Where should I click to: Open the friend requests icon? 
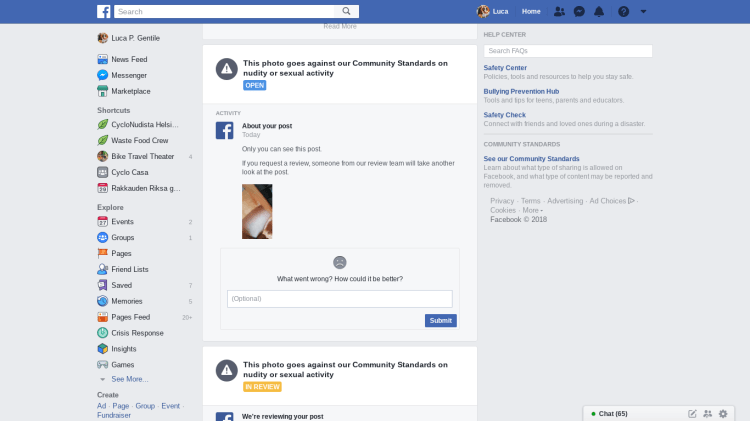coord(559,11)
